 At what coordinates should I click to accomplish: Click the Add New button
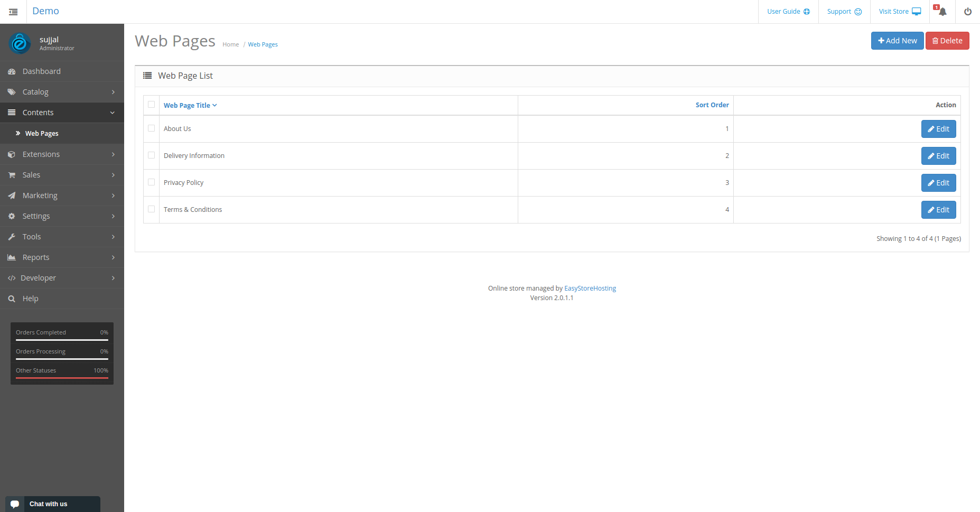tap(897, 41)
